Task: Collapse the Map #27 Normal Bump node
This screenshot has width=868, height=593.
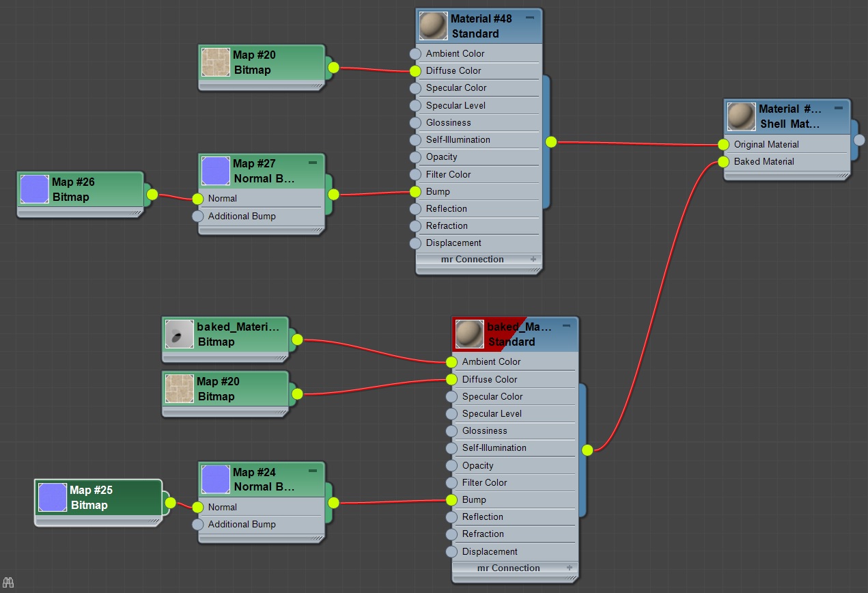Action: (313, 163)
